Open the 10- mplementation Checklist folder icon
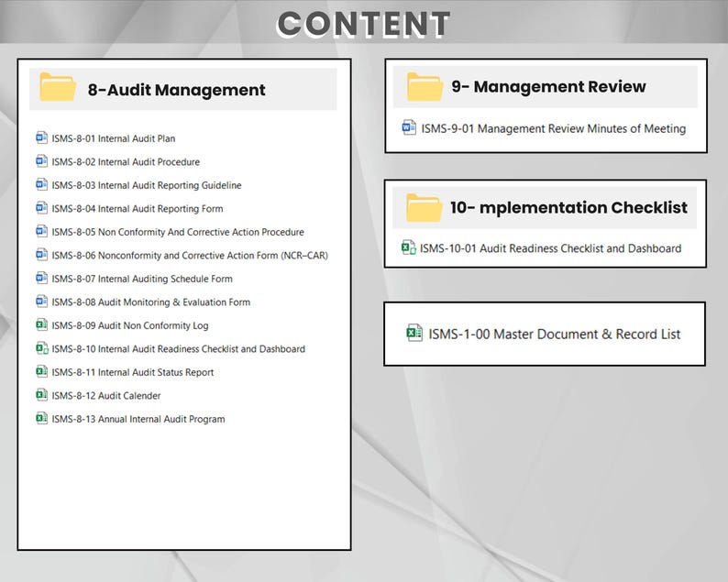This screenshot has height=582, width=728. coord(424,208)
